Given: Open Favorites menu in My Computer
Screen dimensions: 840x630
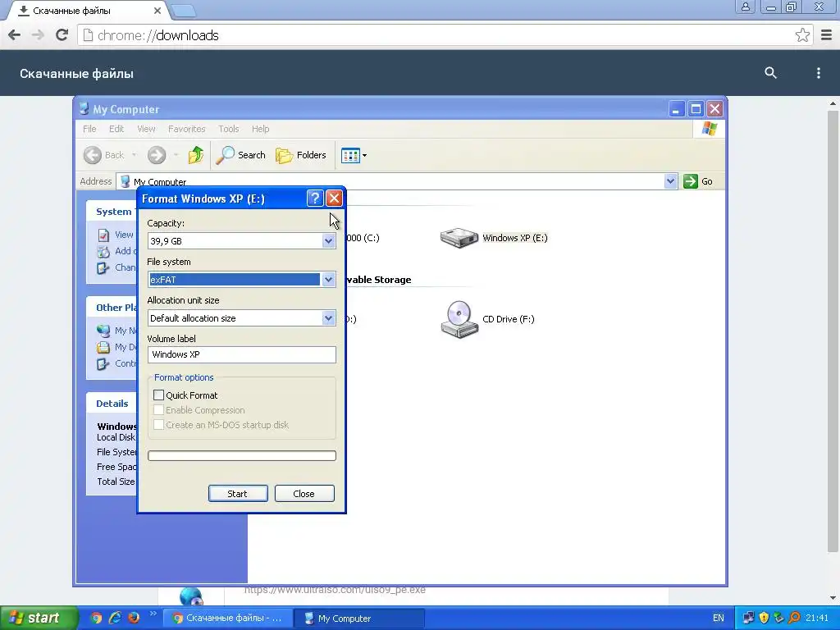Looking at the screenshot, I should [186, 129].
